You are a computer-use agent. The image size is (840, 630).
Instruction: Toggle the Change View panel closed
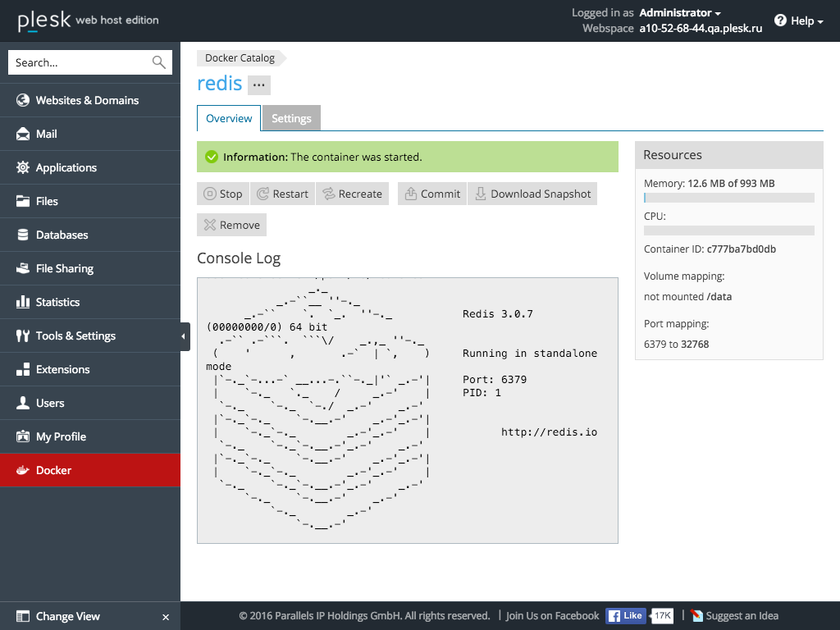tap(164, 616)
